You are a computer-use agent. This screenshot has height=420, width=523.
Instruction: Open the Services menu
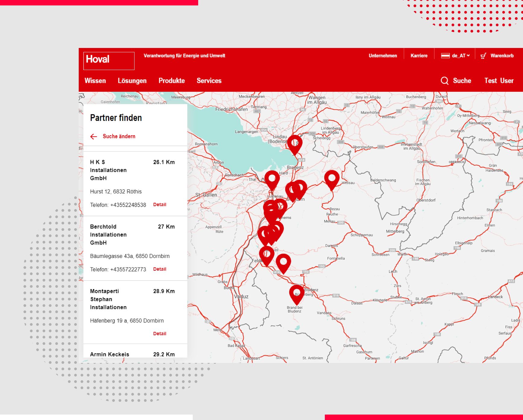point(209,81)
